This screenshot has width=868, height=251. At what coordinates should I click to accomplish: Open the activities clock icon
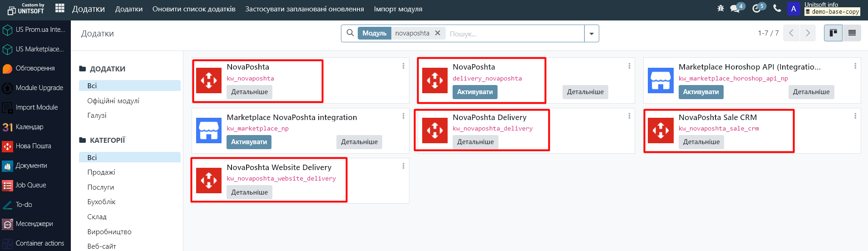click(757, 8)
